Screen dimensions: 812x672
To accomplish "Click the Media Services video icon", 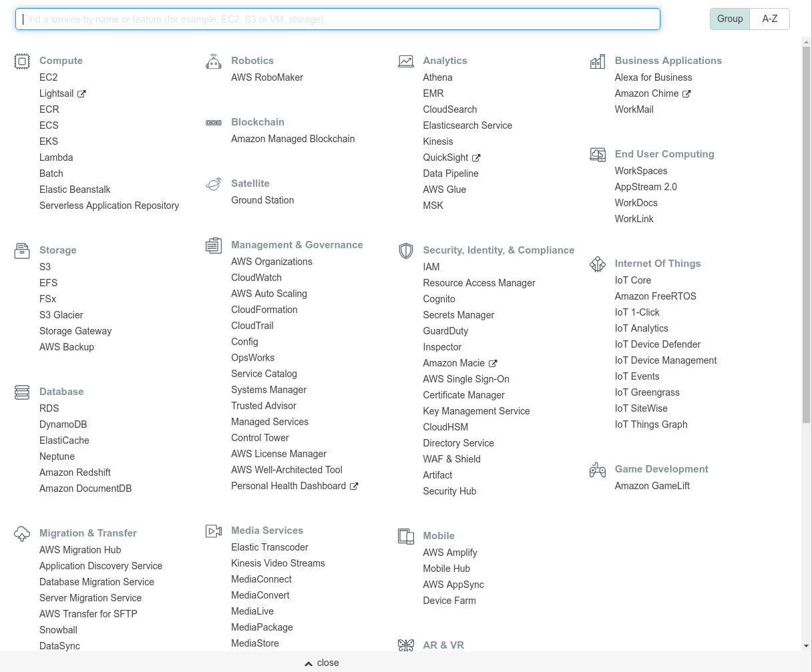I will (x=214, y=531).
